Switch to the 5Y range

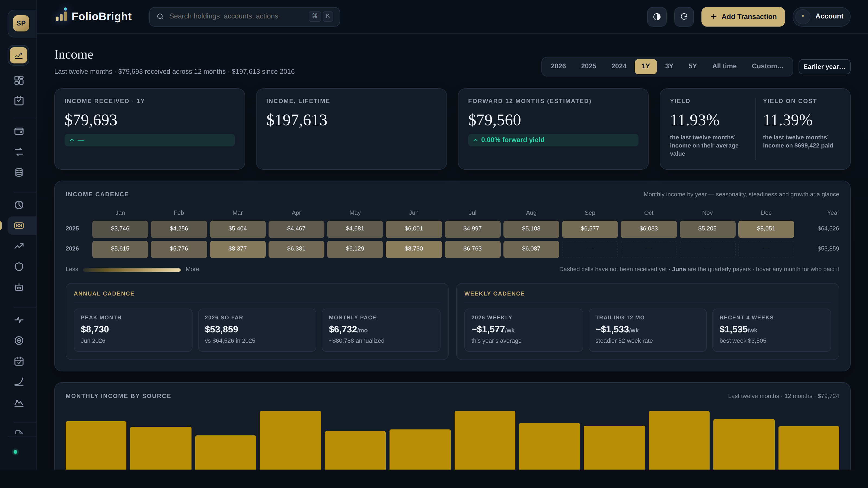693,66
